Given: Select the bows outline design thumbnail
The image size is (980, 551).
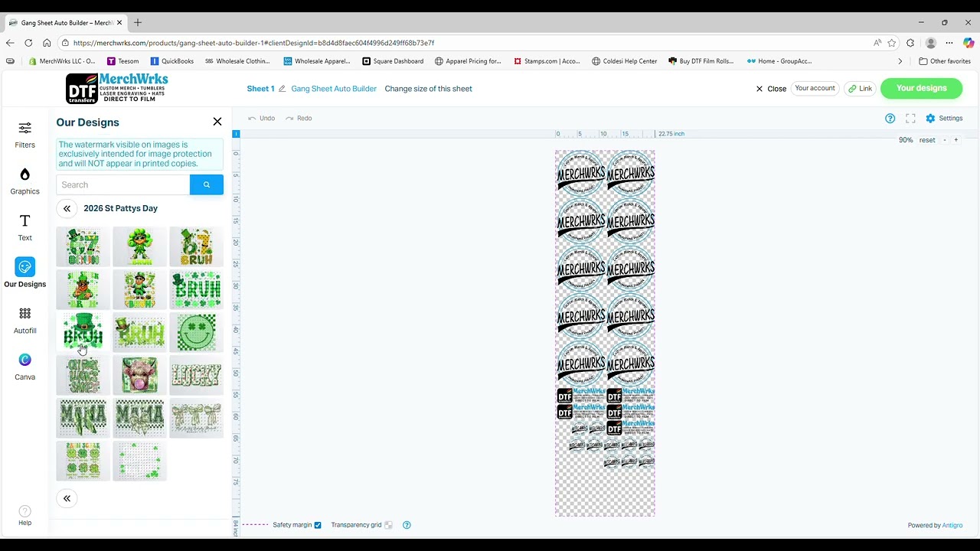Looking at the screenshot, I should [196, 418].
